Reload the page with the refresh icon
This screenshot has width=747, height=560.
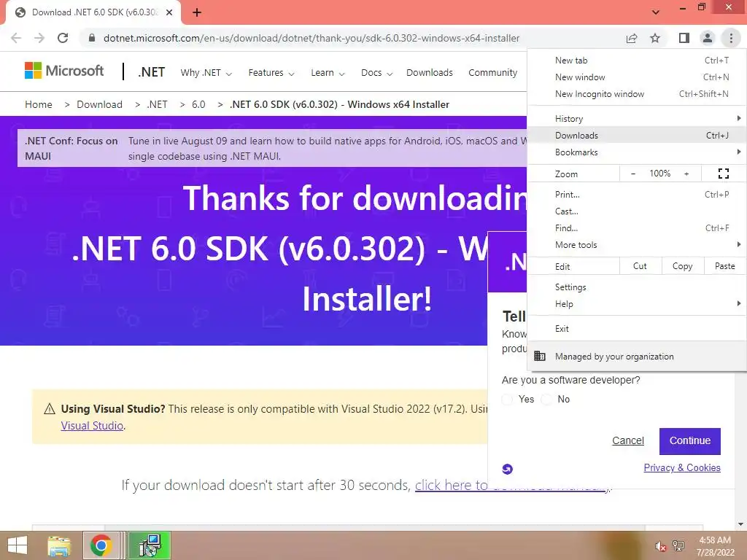[x=63, y=38]
